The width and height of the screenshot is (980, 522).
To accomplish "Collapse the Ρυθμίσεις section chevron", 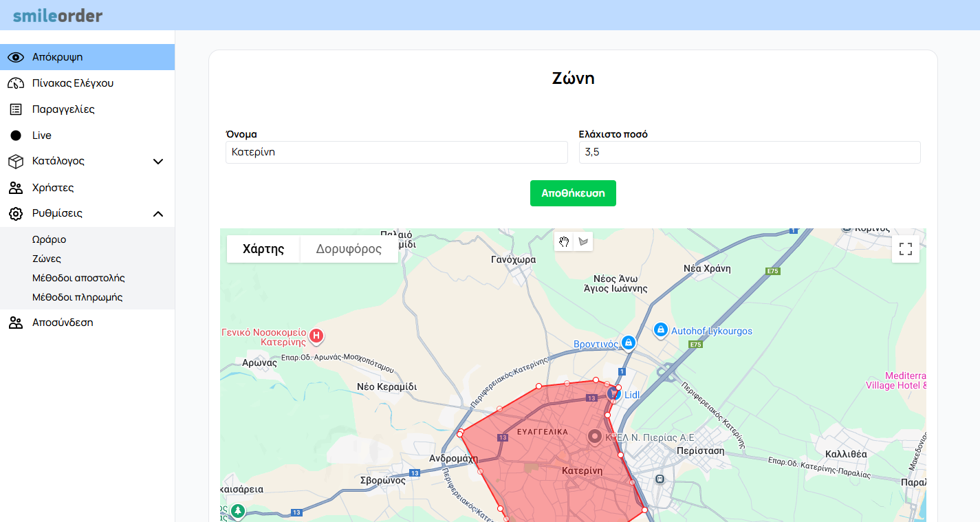I will tap(157, 214).
